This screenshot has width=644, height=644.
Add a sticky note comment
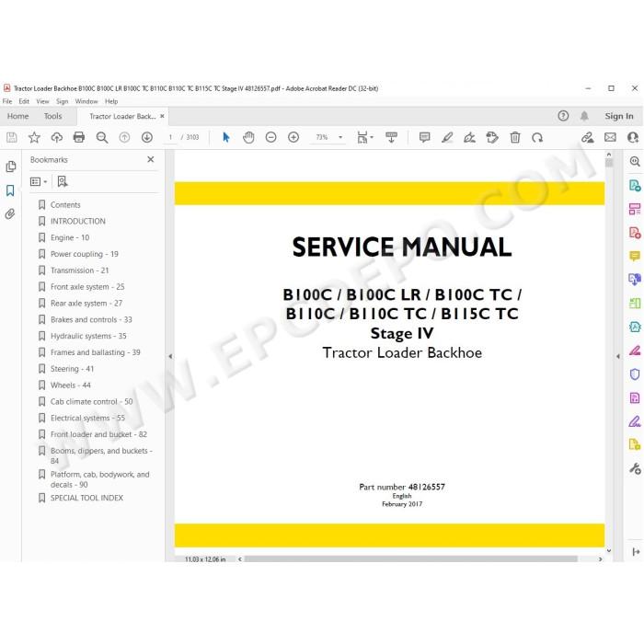click(425, 137)
